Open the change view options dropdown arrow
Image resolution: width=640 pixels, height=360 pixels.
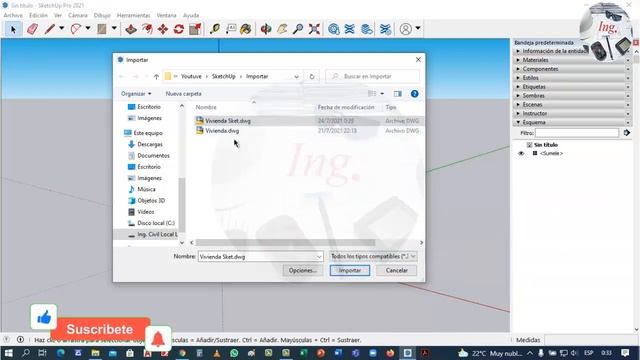[x=382, y=94]
